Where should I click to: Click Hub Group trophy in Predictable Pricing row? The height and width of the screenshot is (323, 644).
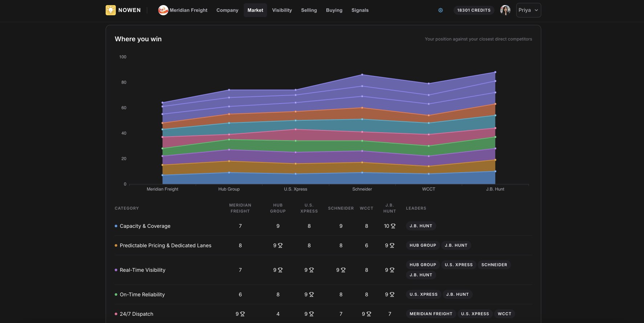tap(280, 246)
